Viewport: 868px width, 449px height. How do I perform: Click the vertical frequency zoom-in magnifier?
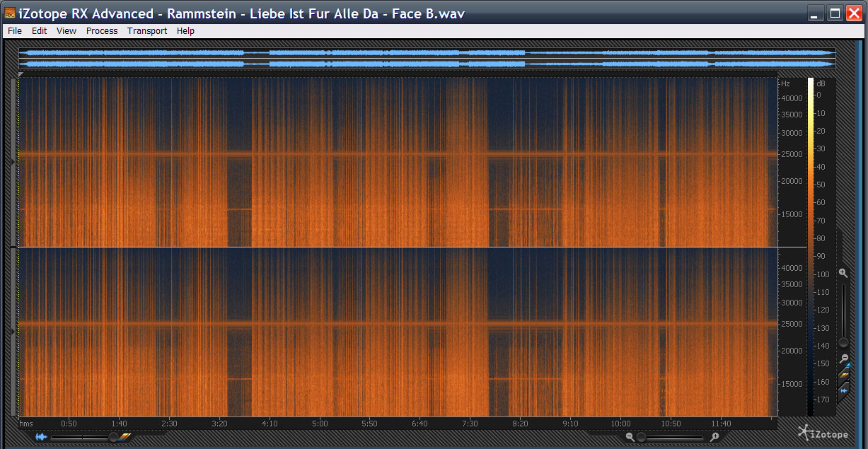coord(843,272)
